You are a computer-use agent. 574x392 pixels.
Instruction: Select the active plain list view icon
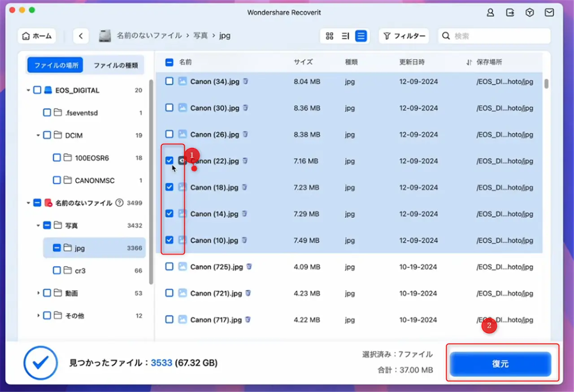point(361,36)
